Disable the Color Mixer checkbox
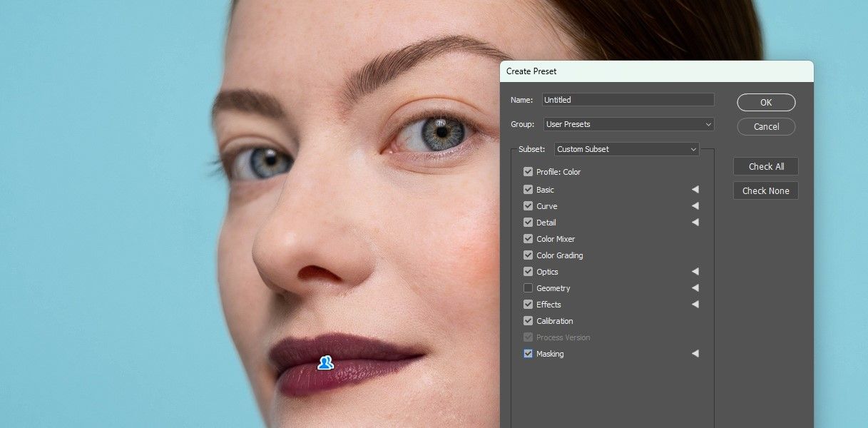Screen dimensions: 868x428 (x=528, y=239)
